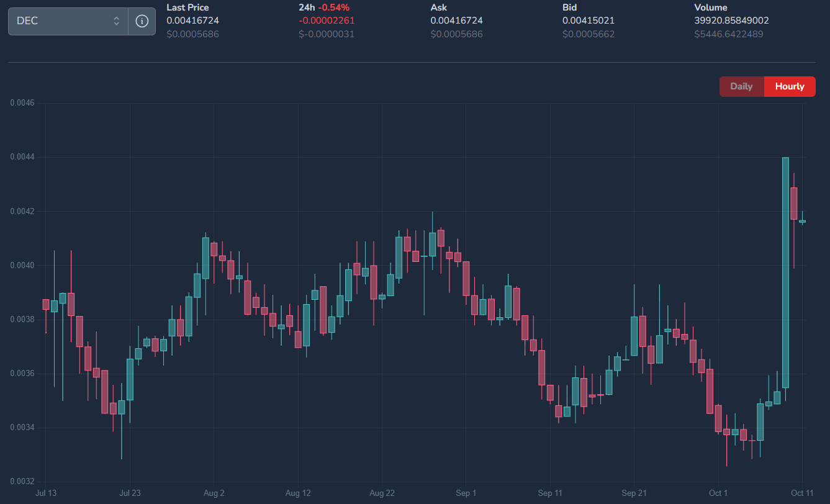Click the info icon beside DEC selector
The image size is (830, 504).
click(142, 21)
